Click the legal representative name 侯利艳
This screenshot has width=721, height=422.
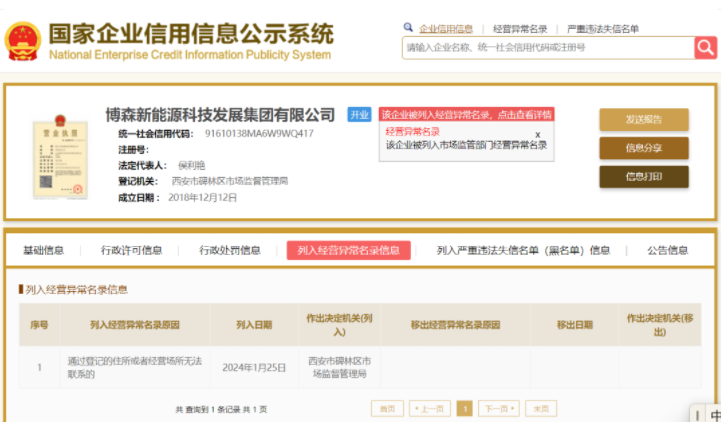click(x=191, y=165)
